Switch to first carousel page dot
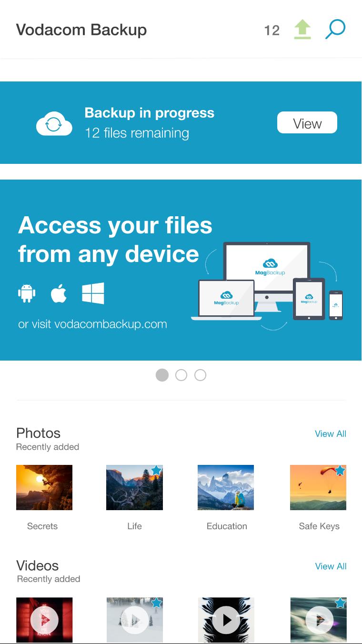 (x=162, y=375)
